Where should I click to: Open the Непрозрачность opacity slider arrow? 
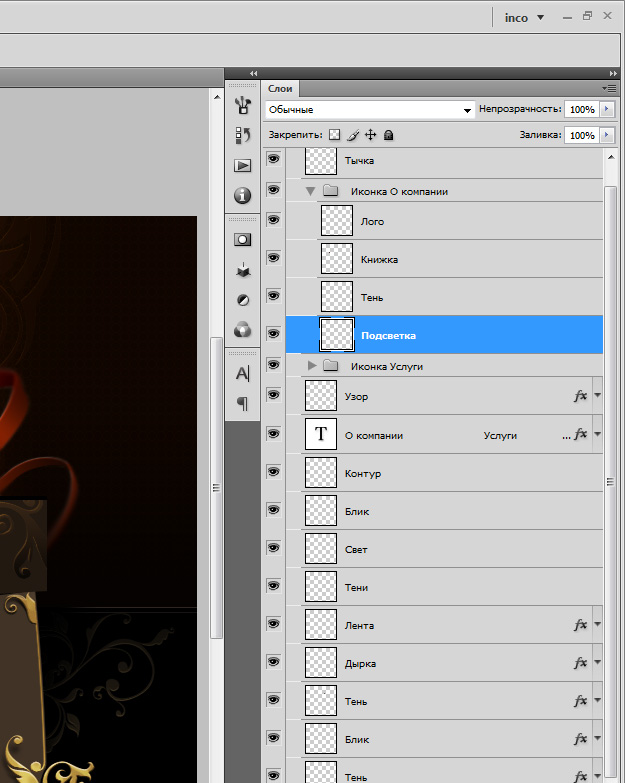pyautogui.click(x=607, y=109)
